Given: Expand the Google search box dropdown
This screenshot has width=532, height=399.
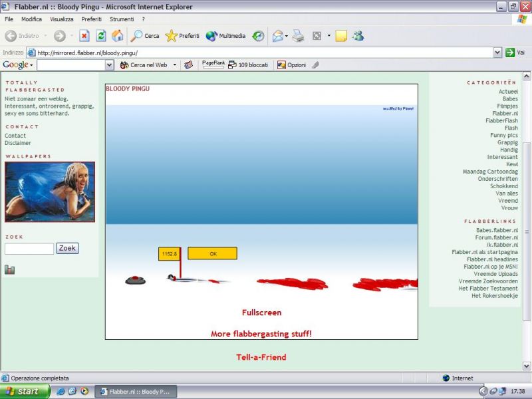Looking at the screenshot, I should 109,65.
